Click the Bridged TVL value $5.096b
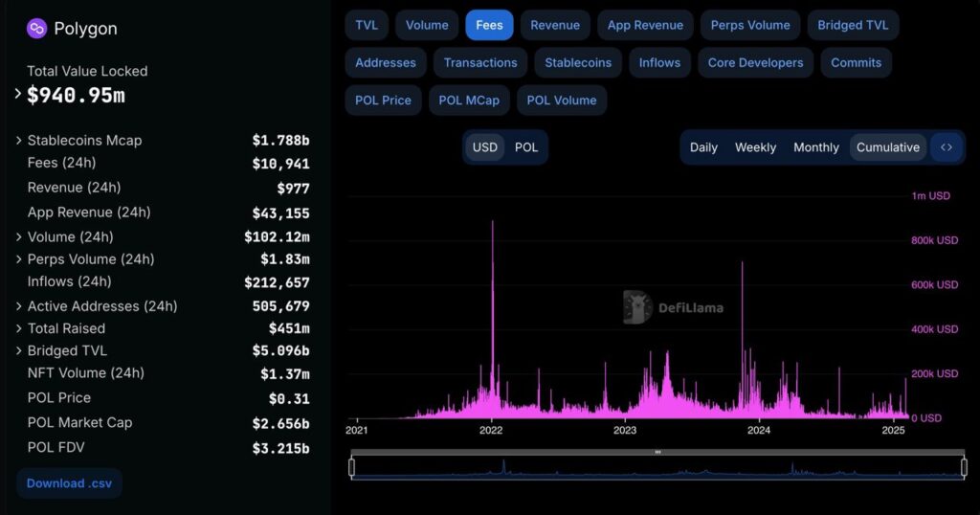Viewport: 980px width, 515px height. pyautogui.click(x=280, y=350)
